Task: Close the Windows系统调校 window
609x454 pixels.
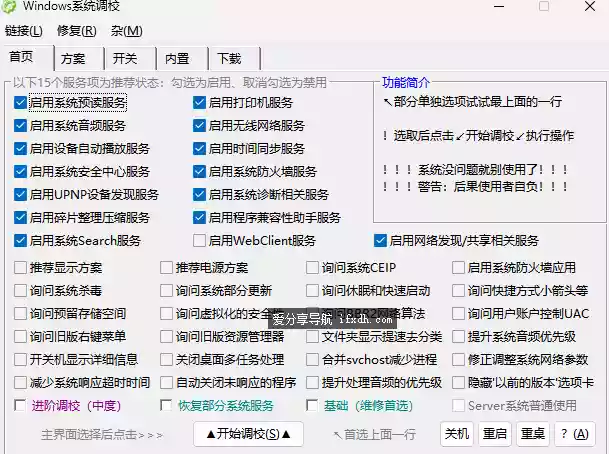Action: tap(590, 6)
